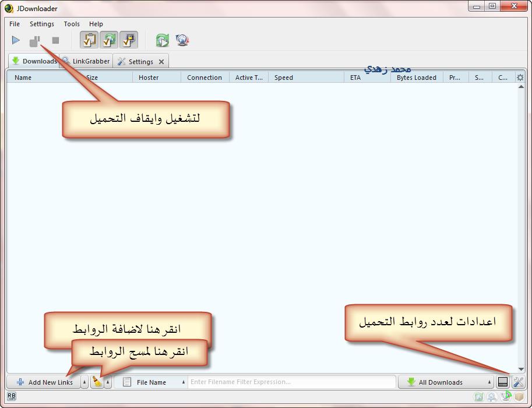The width and height of the screenshot is (532, 408).
Task: Open the column settings gear icon
Action: [520, 78]
